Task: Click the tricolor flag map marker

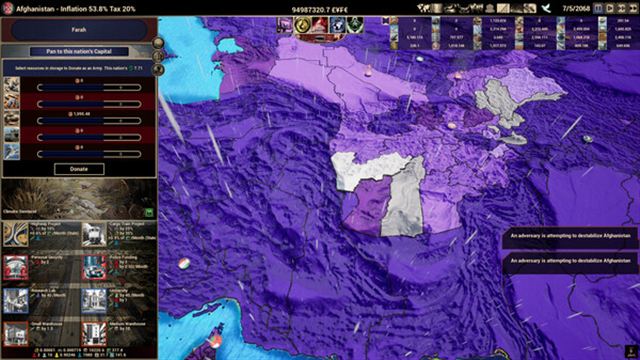Action: [x=184, y=263]
